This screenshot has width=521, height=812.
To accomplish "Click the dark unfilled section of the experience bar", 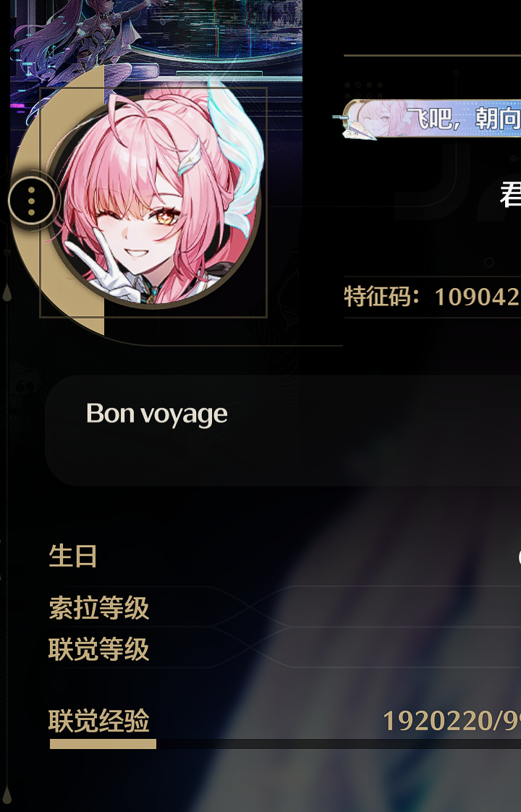I will click(339, 744).
